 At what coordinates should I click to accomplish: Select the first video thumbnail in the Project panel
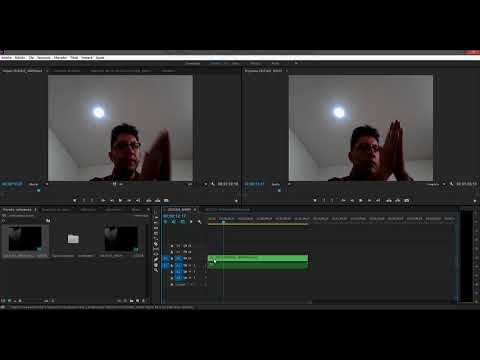point(25,238)
